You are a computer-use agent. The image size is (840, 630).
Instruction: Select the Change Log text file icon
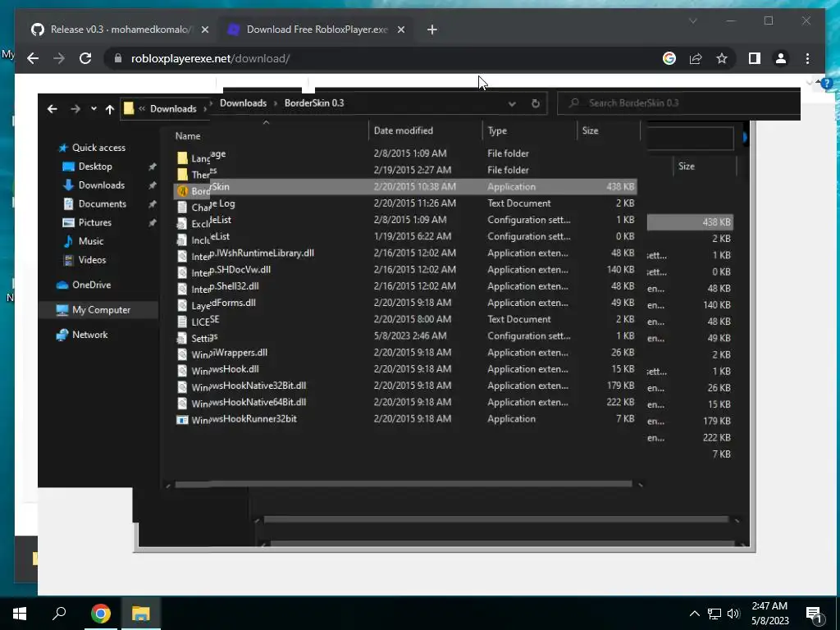pyautogui.click(x=183, y=208)
